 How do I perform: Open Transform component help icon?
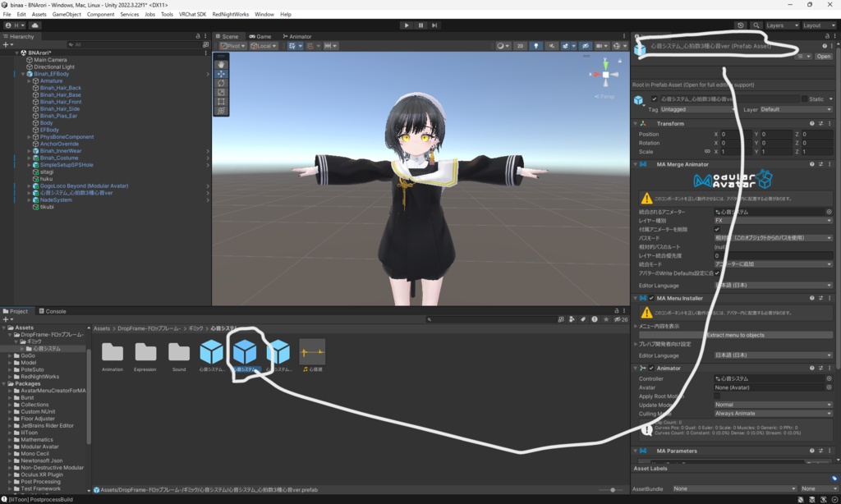click(x=811, y=123)
